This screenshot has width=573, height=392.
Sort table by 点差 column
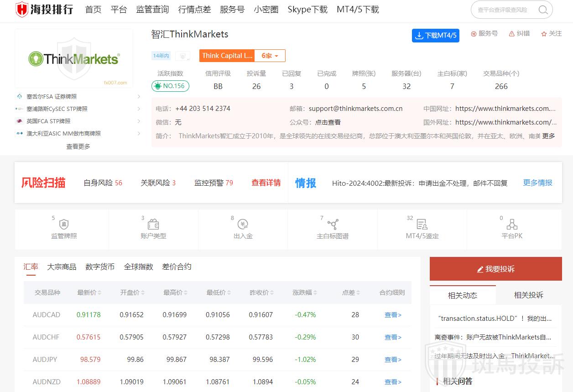pyautogui.click(x=351, y=293)
